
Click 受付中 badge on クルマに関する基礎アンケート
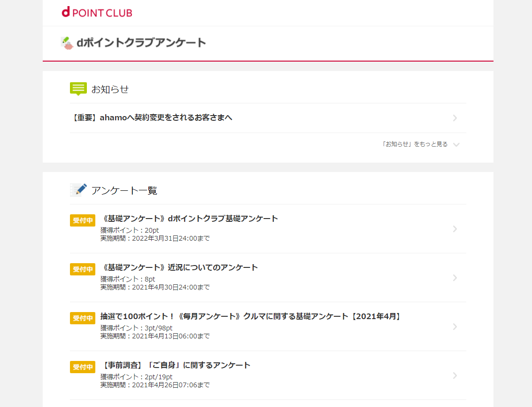pos(83,318)
